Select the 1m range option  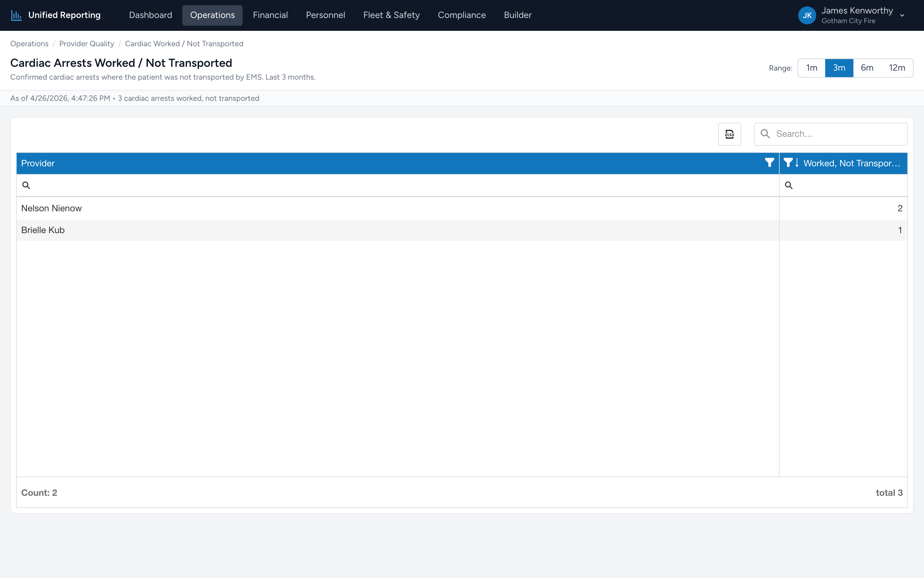(x=811, y=68)
